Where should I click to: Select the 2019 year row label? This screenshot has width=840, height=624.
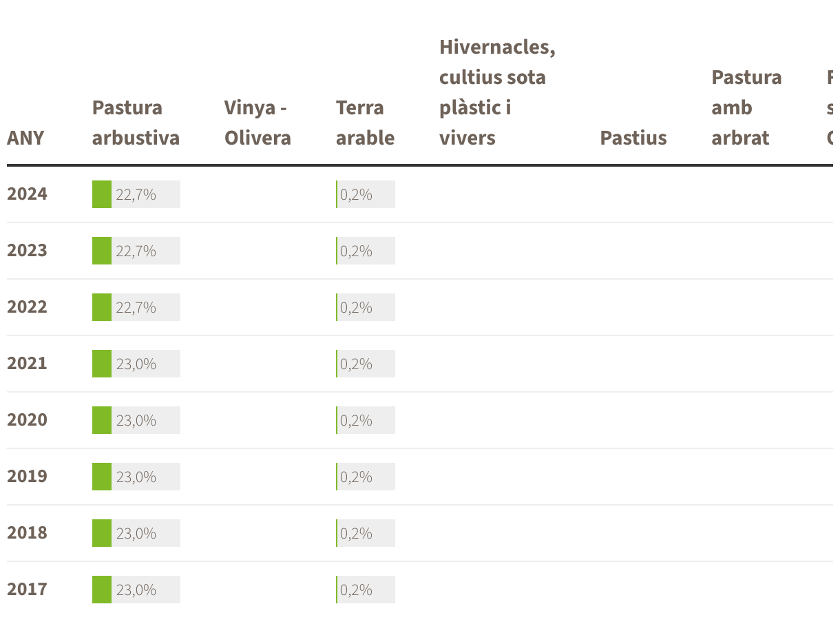[28, 477]
